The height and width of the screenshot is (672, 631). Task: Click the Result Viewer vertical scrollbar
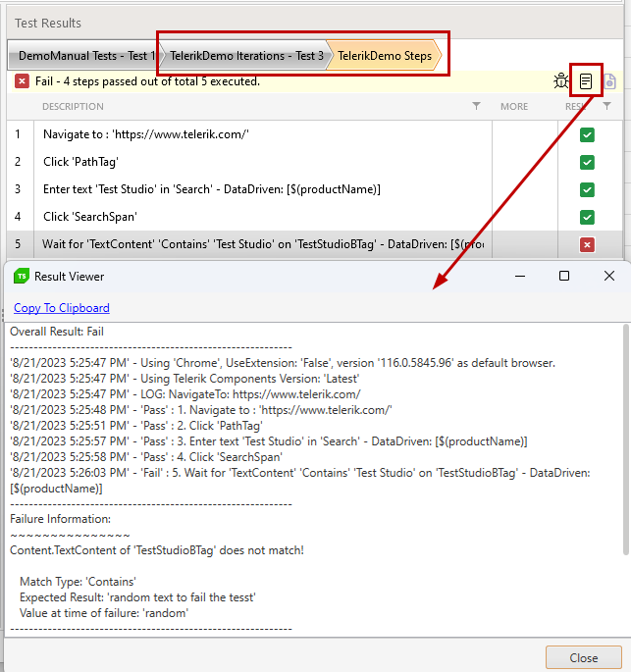click(626, 439)
